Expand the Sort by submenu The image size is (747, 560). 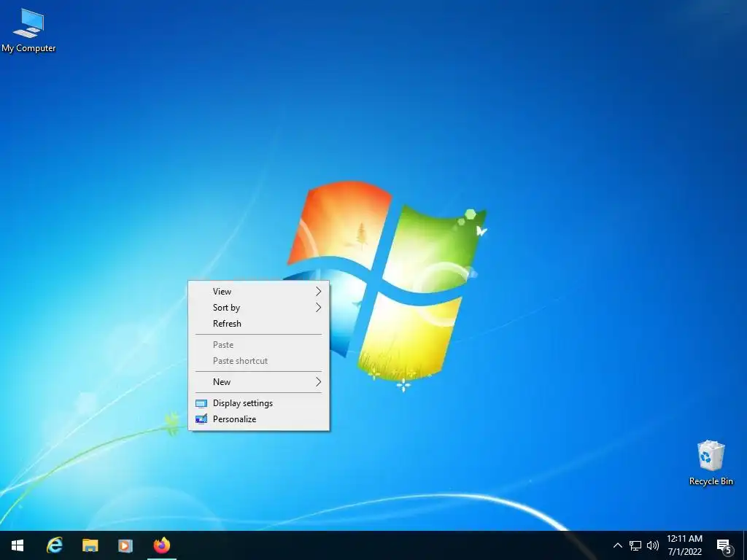tap(259, 308)
